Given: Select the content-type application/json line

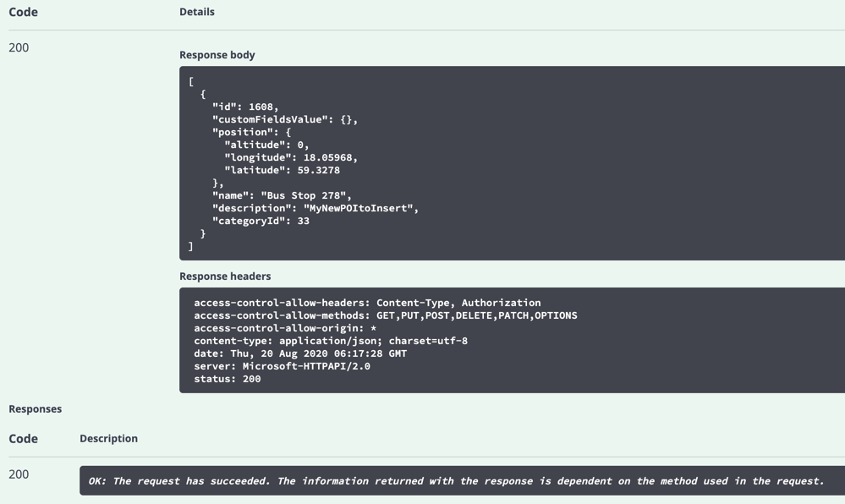Looking at the screenshot, I should [x=331, y=341].
